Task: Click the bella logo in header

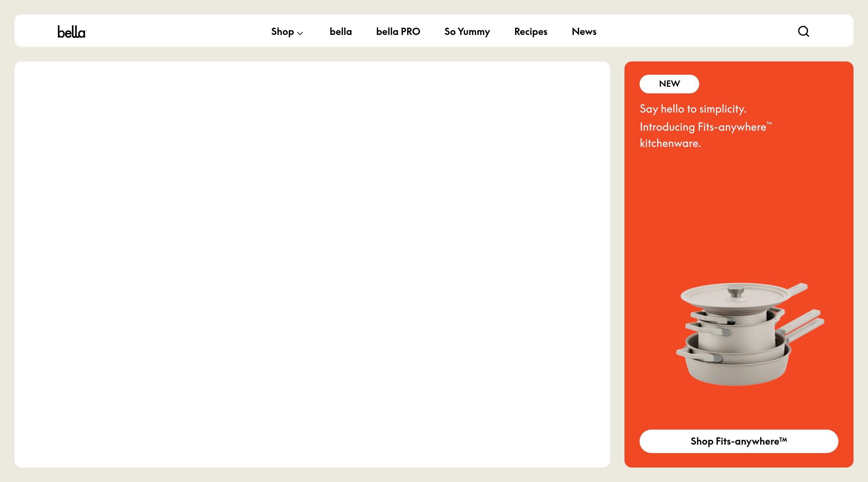Action: 72,32
